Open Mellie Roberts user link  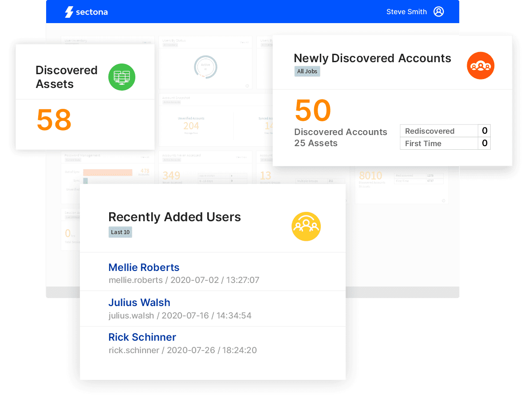(144, 267)
